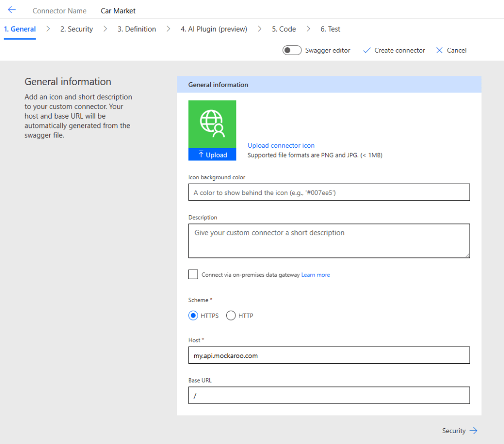Image resolution: width=504 pixels, height=444 pixels.
Task: Enable Connect via on-premises data gateway
Action: pos(193,275)
